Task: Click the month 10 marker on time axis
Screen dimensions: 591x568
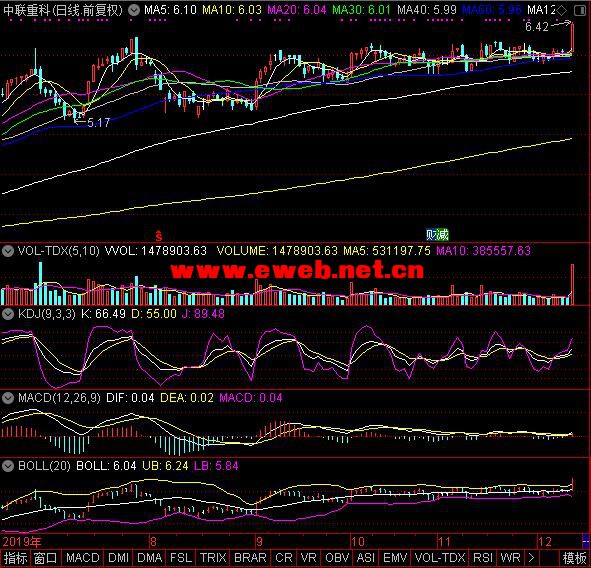Action: pyautogui.click(x=358, y=542)
